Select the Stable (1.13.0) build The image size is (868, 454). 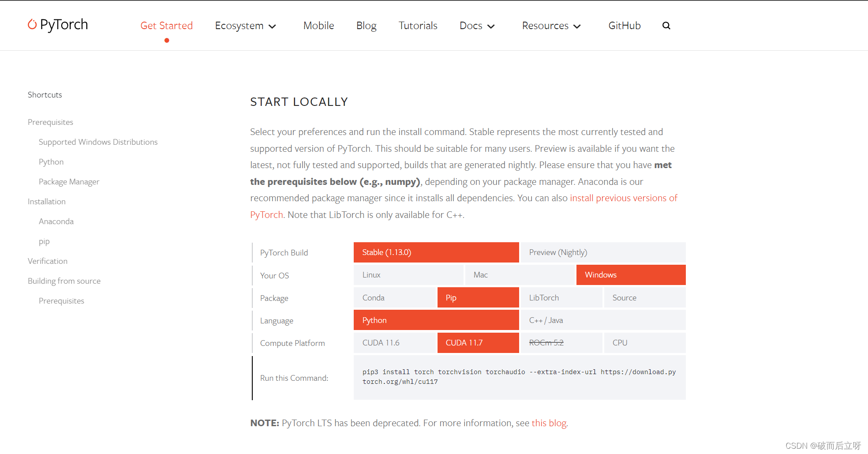pos(436,252)
